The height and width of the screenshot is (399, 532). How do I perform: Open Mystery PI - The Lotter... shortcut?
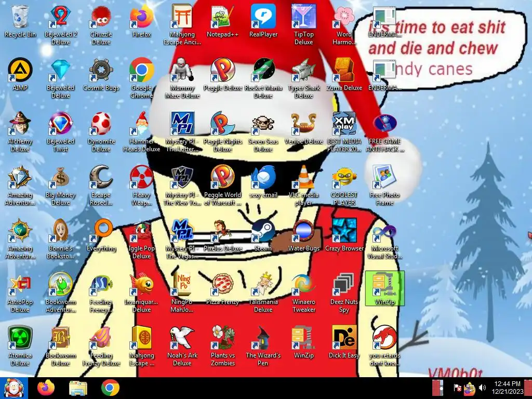point(182,132)
